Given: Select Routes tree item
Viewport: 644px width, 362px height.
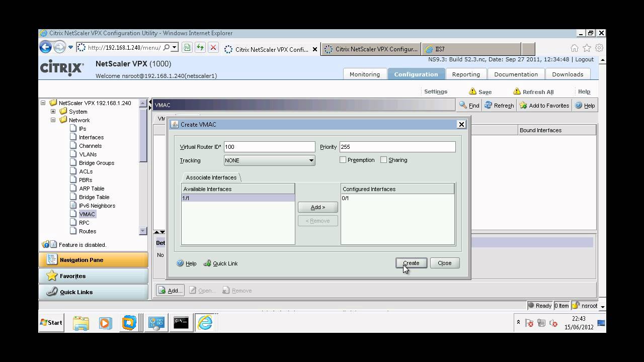Looking at the screenshot, I should pos(88,231).
